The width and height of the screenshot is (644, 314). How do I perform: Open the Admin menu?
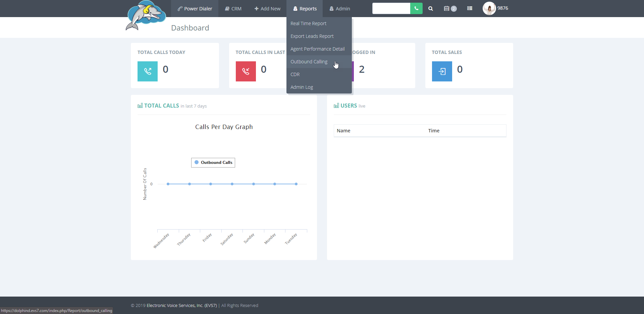[x=339, y=9]
